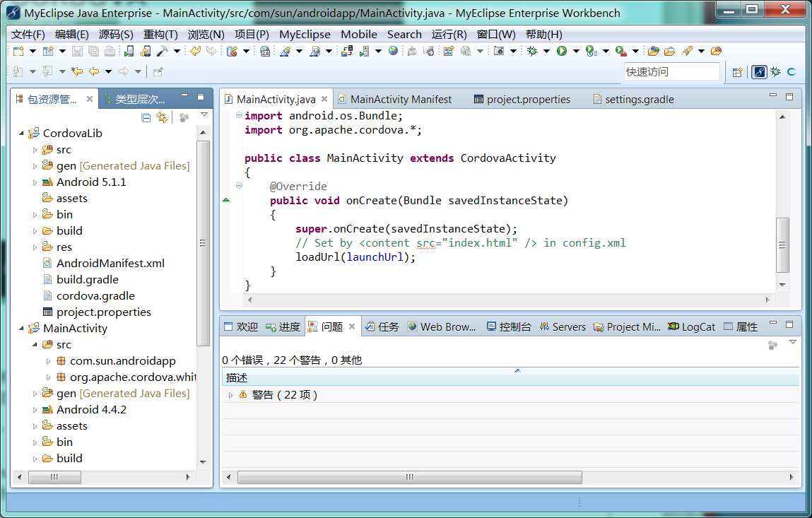Toggle Link with Editor in package explorer
Image resolution: width=812 pixels, height=518 pixels.
162,117
